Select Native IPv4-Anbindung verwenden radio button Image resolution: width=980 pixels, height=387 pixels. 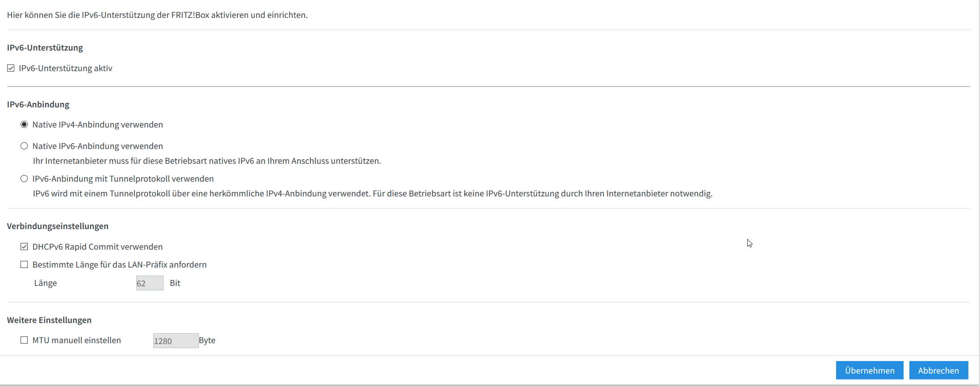24,124
